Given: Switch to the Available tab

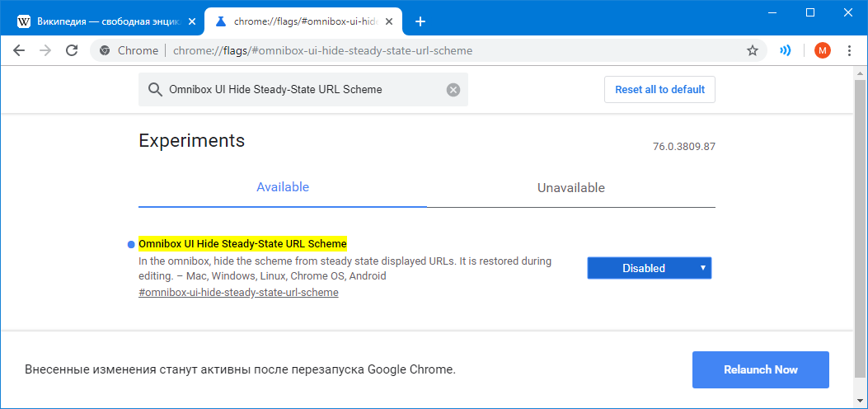Looking at the screenshot, I should click(282, 188).
